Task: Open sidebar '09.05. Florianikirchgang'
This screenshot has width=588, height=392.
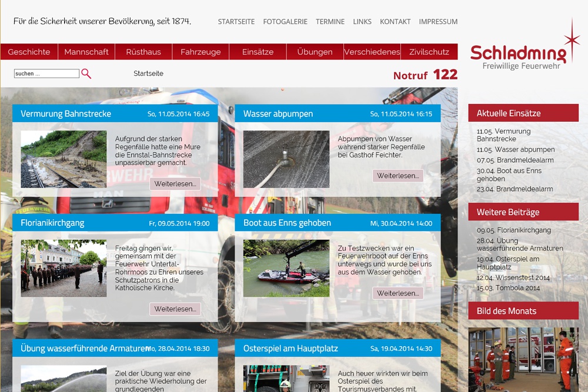Action: (x=514, y=230)
